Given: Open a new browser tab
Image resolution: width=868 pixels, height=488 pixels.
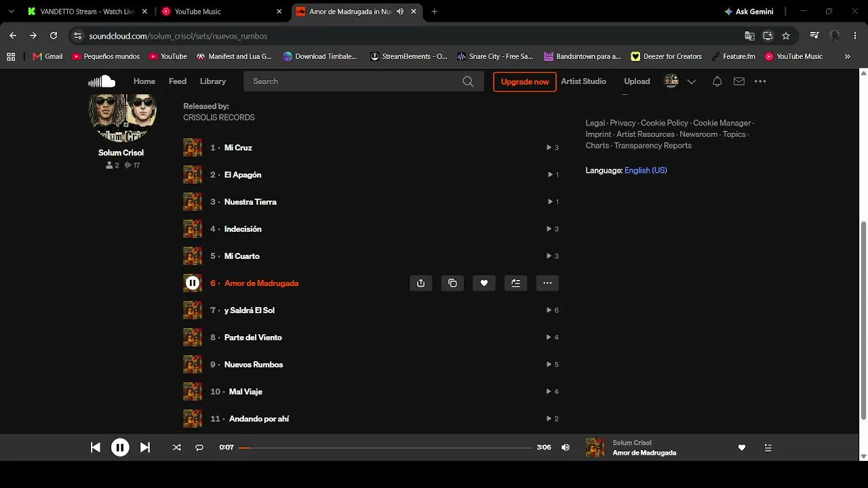Looking at the screenshot, I should [x=435, y=12].
